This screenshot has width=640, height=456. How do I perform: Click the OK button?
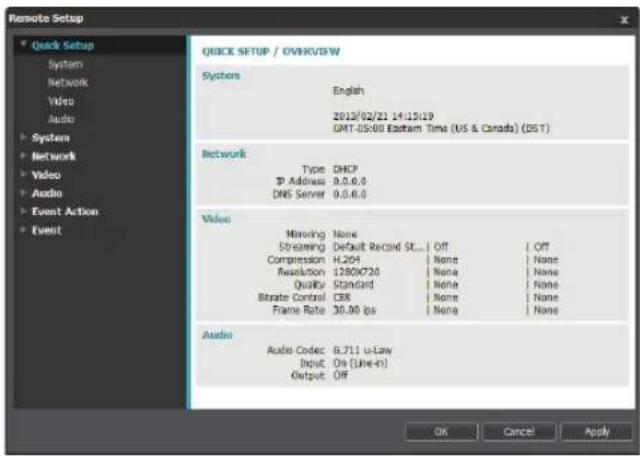441,432
